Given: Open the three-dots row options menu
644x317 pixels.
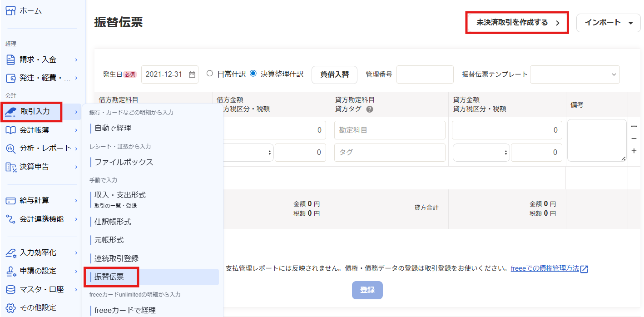Looking at the screenshot, I should [634, 126].
